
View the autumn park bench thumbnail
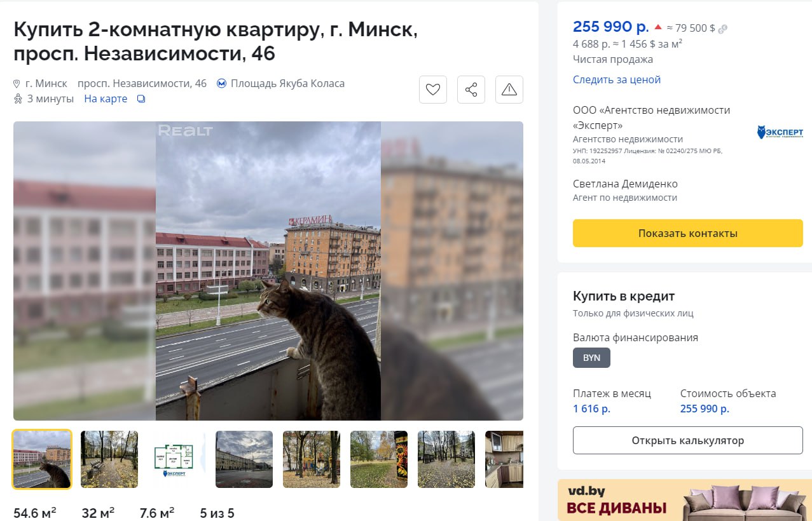pyautogui.click(x=109, y=459)
